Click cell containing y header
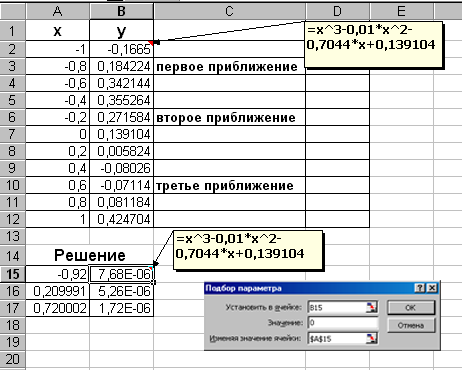The width and height of the screenshot is (462, 370). pos(121,31)
